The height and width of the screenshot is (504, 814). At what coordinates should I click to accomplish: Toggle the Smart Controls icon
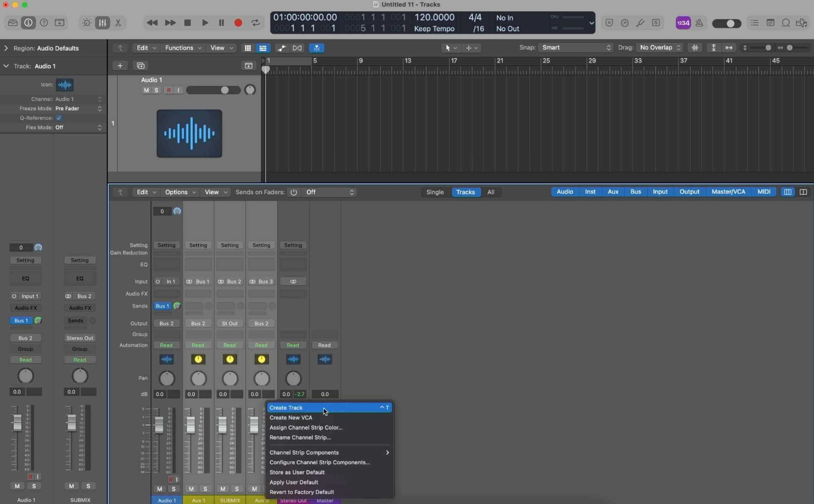point(87,23)
